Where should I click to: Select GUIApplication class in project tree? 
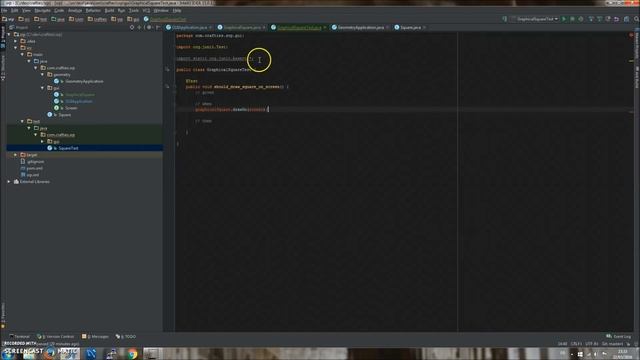pos(79,101)
